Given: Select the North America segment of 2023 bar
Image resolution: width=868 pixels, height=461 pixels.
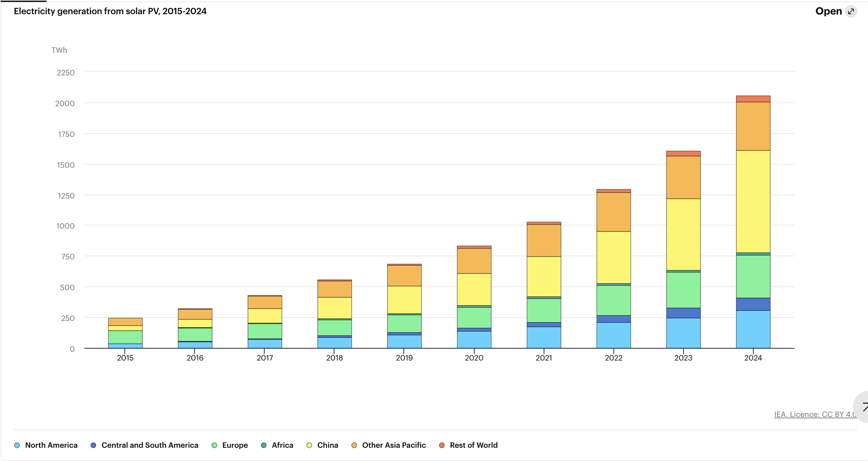Looking at the screenshot, I should pos(683,333).
